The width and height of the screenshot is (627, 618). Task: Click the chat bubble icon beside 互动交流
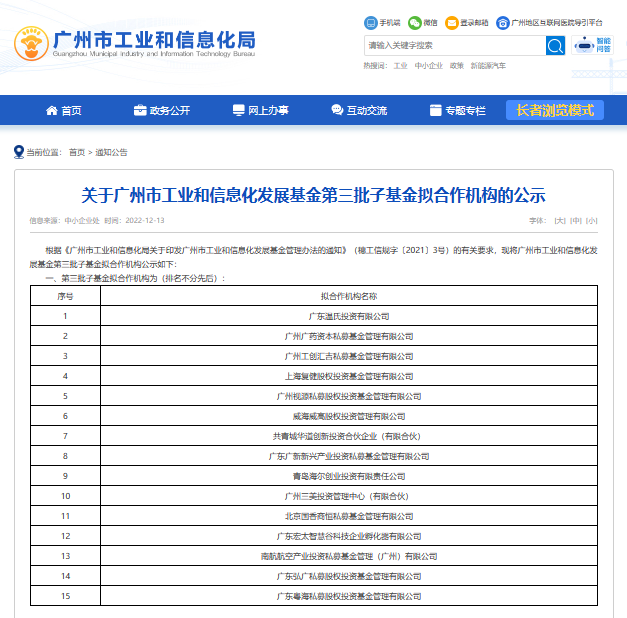point(337,110)
